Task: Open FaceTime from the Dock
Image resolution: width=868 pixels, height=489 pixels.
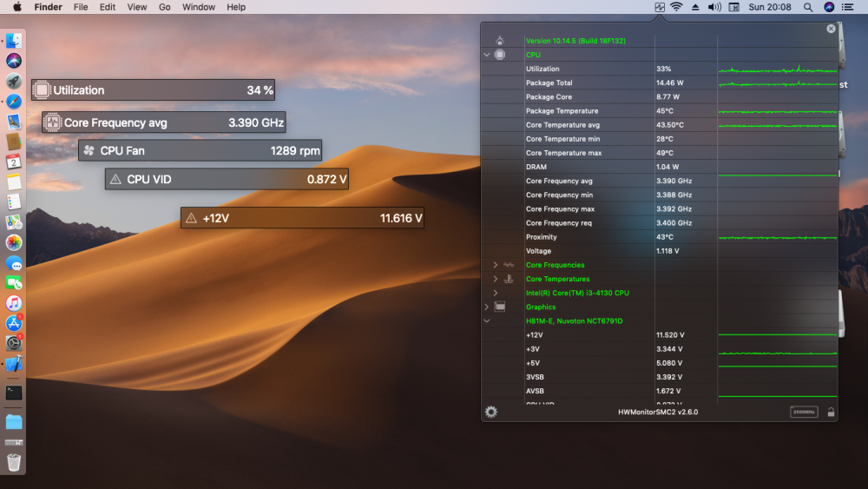Action: pyautogui.click(x=14, y=283)
